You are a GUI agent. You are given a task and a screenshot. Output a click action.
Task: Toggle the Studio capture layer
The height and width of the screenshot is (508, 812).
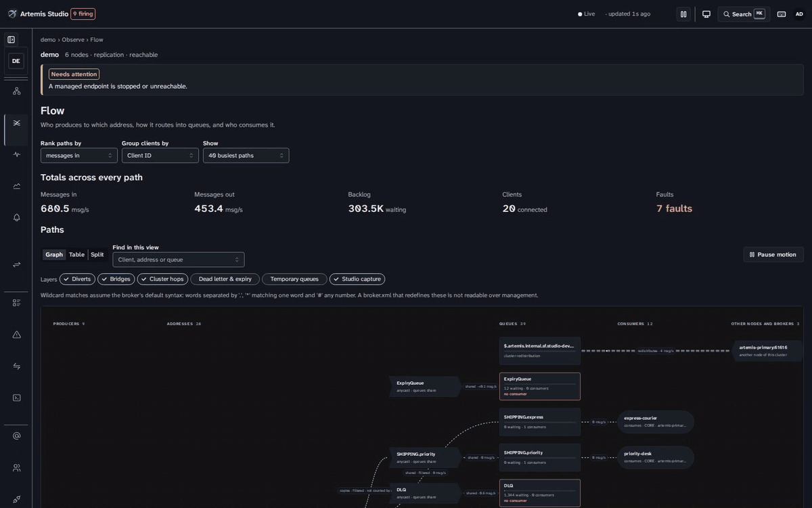(357, 279)
